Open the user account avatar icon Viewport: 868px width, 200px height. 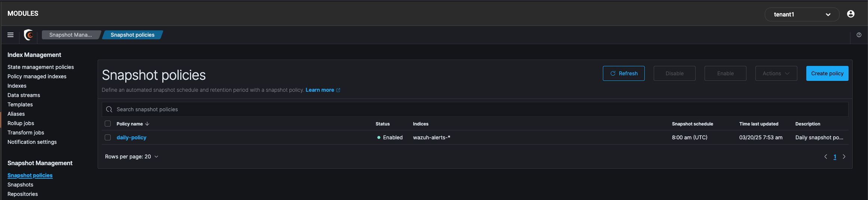[851, 14]
